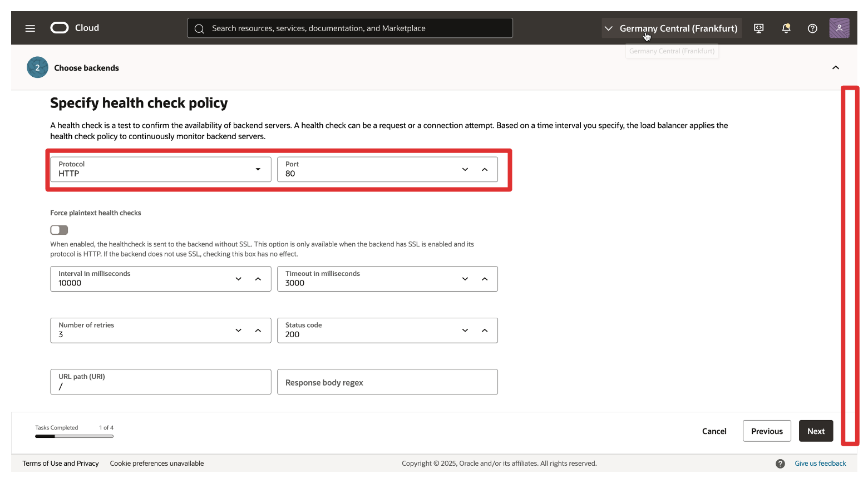Screen dimensions: 868x483
Task: Collapse the Choose backends section
Action: [x=835, y=68]
